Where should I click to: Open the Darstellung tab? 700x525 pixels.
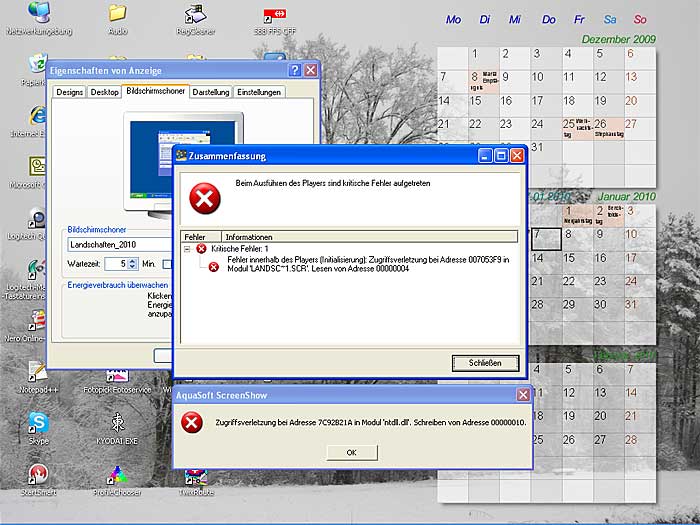[x=210, y=92]
